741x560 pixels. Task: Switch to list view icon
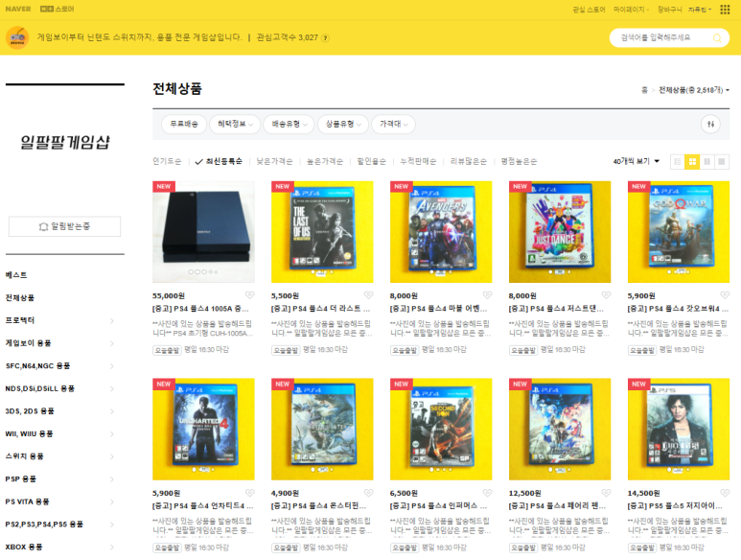678,162
